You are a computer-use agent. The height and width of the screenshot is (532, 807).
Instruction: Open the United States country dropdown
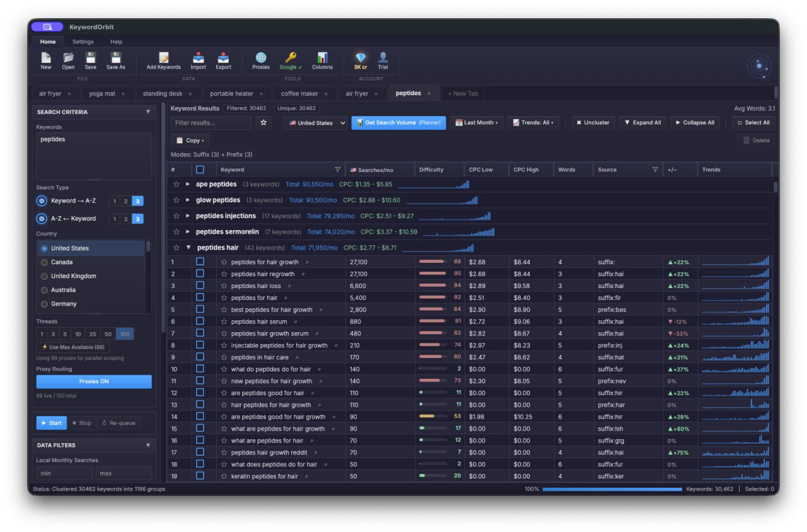[x=315, y=123]
